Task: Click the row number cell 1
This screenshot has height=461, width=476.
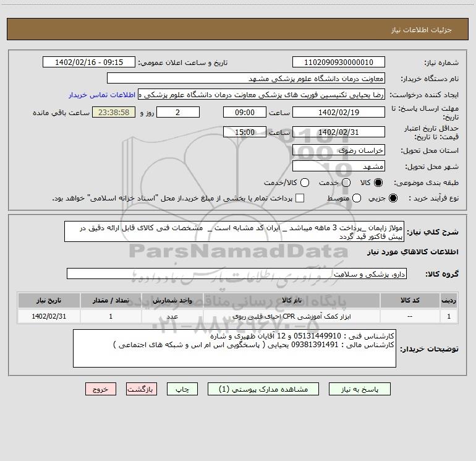Action: tap(449, 316)
